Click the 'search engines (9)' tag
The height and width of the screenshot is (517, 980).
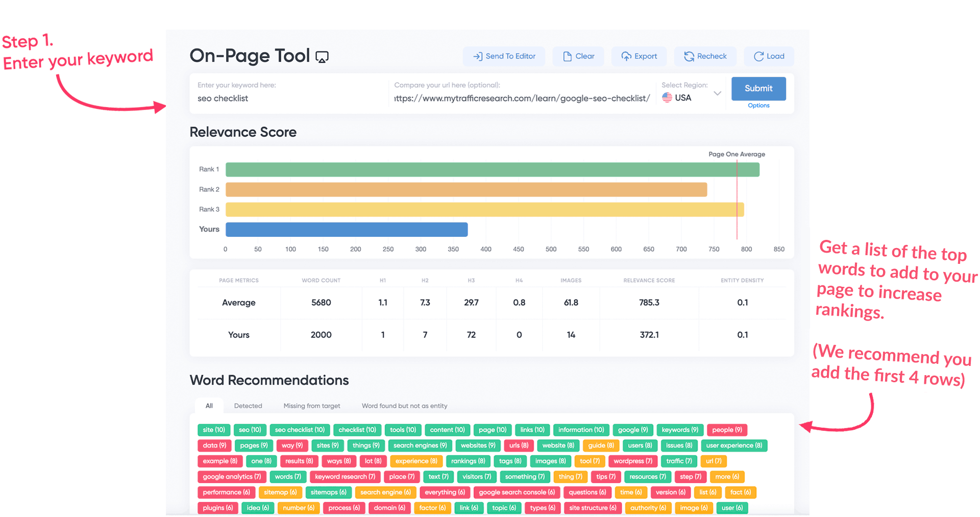point(420,446)
